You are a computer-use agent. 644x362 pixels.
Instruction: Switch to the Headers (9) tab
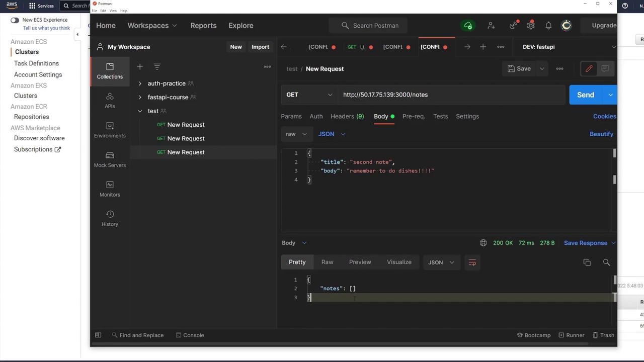[347, 116]
